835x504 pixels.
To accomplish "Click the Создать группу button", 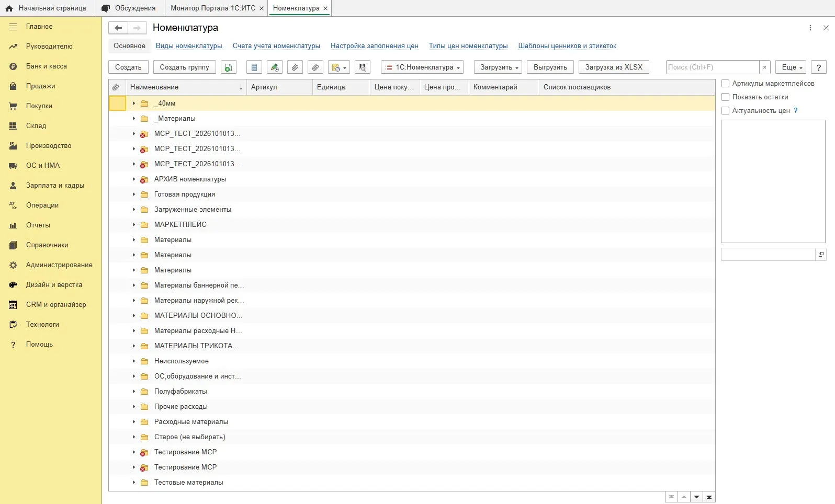I will 184,67.
